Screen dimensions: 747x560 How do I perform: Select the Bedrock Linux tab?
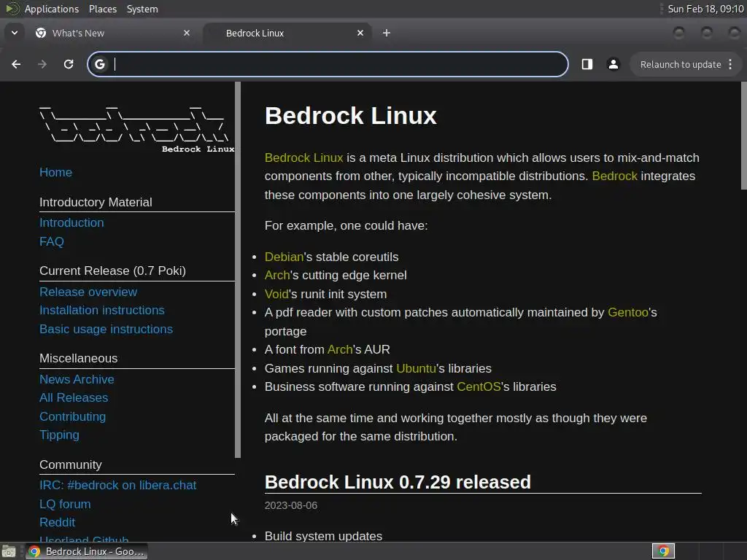coord(287,33)
